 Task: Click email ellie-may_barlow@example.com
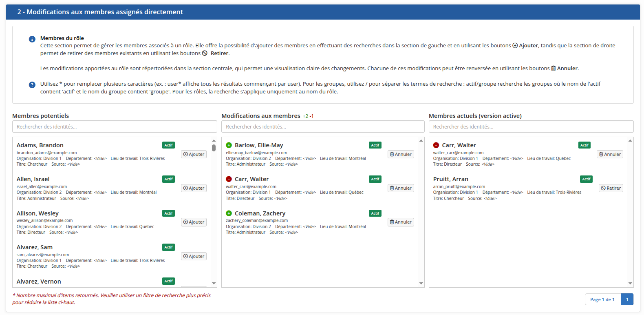[256, 153]
